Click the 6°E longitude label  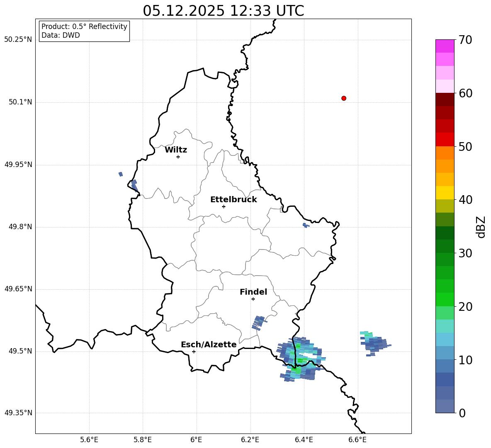(x=196, y=440)
